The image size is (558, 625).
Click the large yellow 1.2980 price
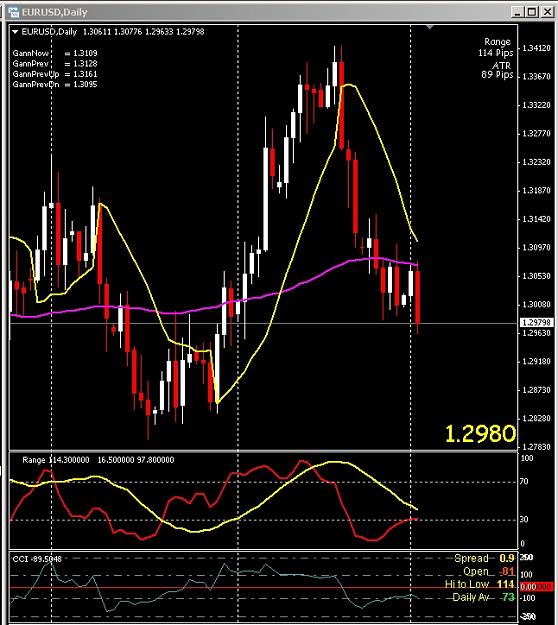click(480, 434)
